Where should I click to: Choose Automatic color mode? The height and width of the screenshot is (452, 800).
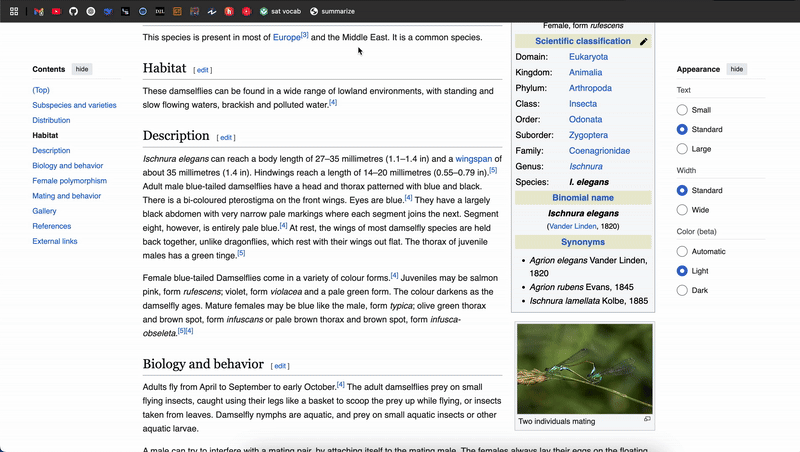pos(682,251)
